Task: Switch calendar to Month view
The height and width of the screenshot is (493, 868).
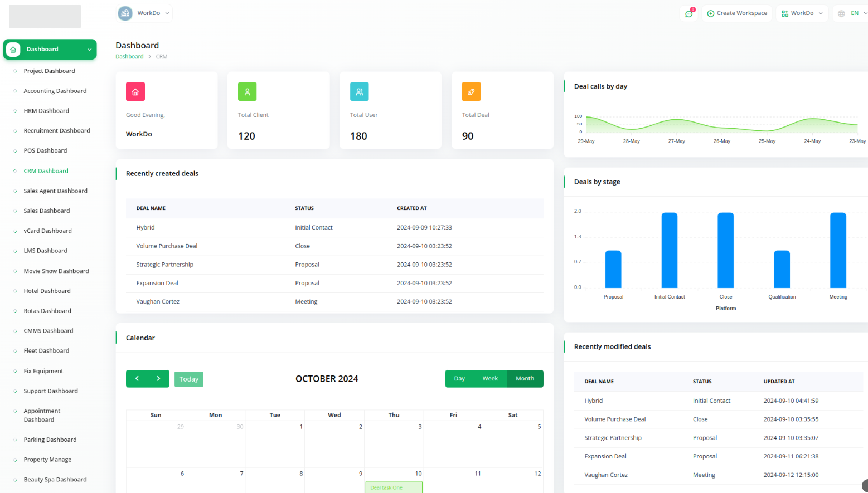Action: (x=525, y=379)
